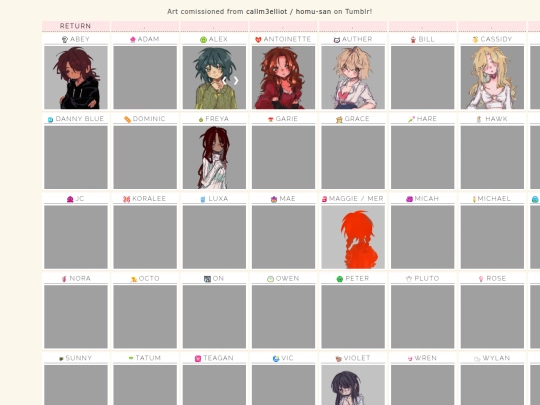
Task: Click the yellow icon beside CASSIDY
Action: [475, 40]
